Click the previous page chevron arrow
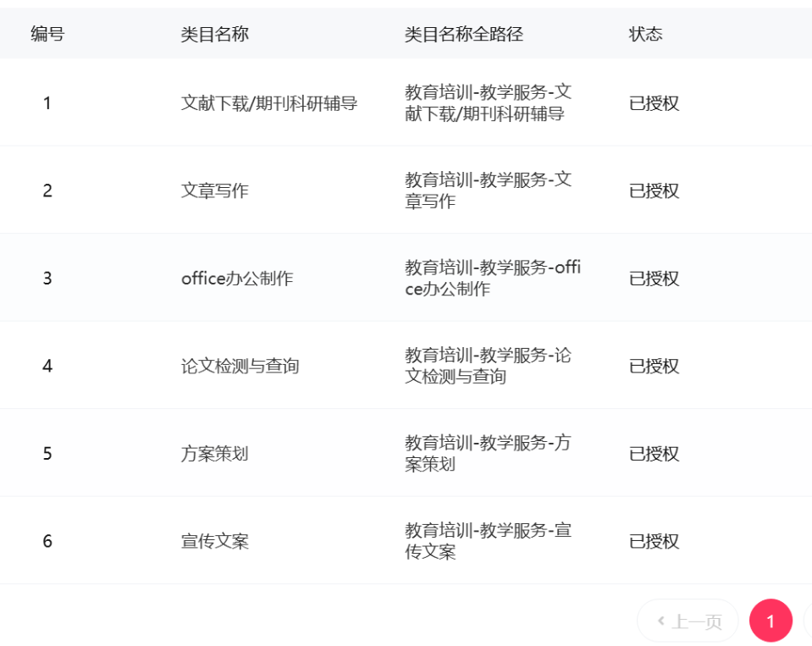 coord(661,621)
